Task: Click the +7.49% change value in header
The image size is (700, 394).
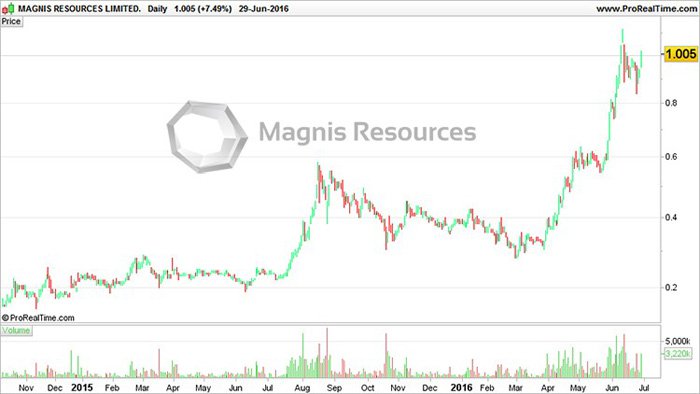Action: tap(215, 8)
